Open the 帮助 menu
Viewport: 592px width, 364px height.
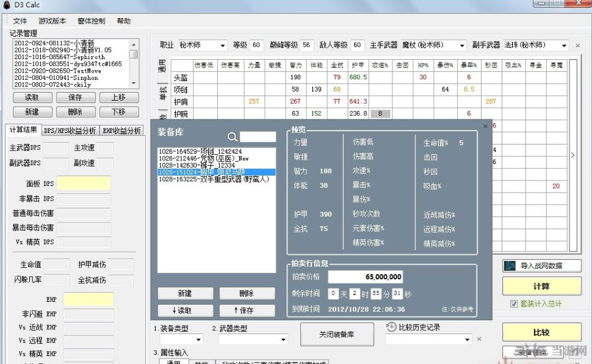pos(123,20)
